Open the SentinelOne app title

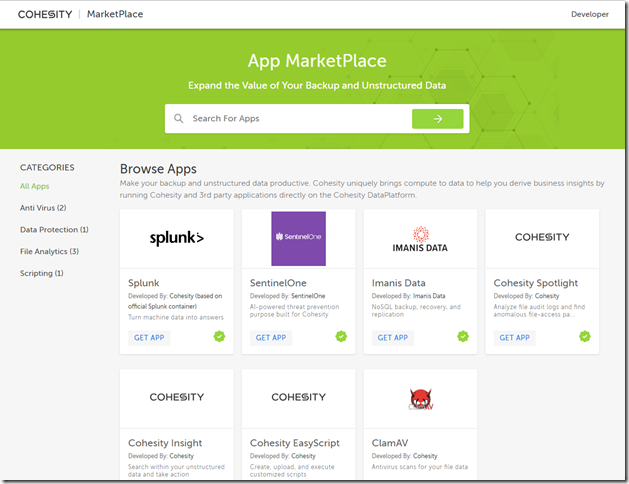click(278, 283)
